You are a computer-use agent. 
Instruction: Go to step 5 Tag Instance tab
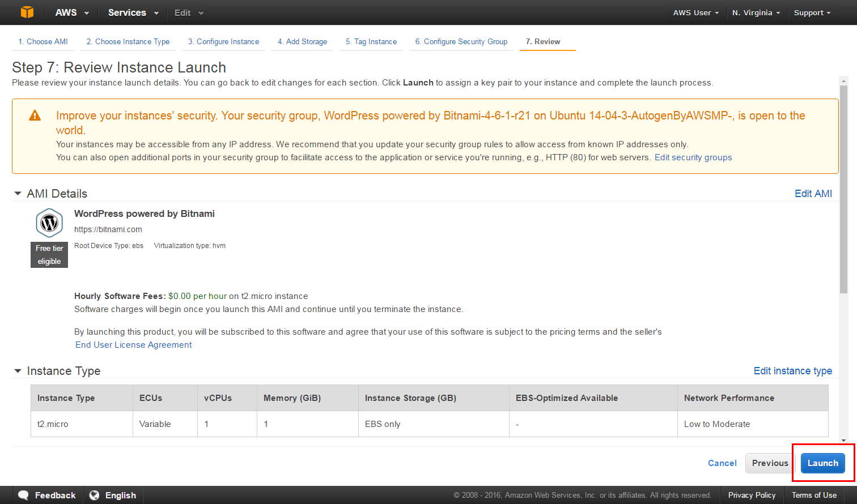pos(371,42)
